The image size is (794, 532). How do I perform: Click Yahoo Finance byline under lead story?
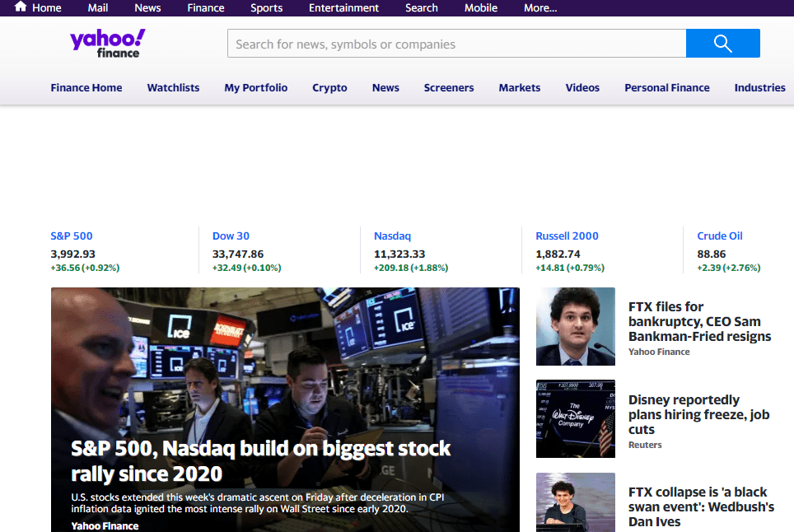point(105,526)
